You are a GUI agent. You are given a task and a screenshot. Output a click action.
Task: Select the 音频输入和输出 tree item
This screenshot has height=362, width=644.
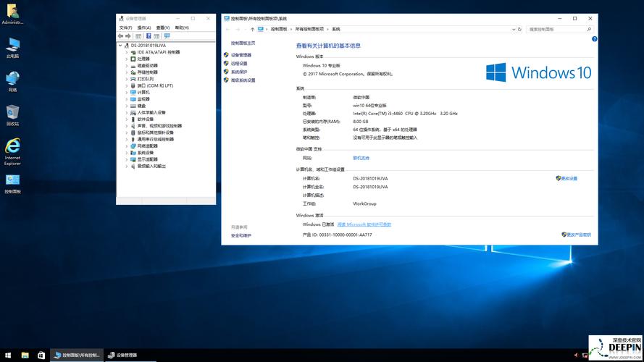[x=151, y=167]
